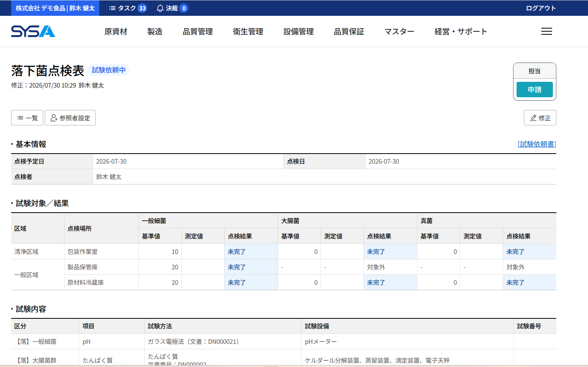Image resolution: width=588 pixels, height=367 pixels.
Task: Open the 品質管理 menu
Action: click(198, 32)
